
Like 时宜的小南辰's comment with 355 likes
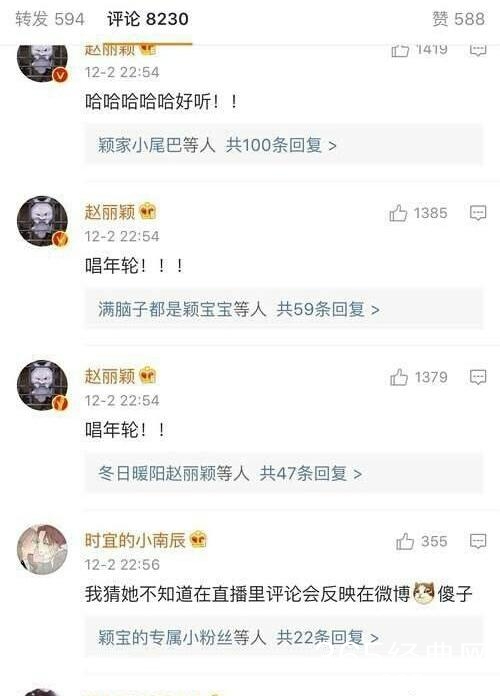click(x=405, y=542)
